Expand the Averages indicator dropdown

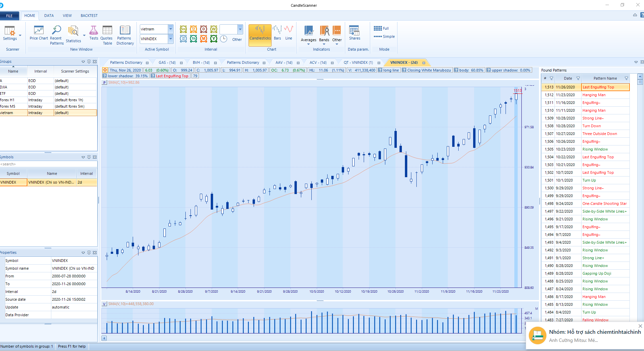308,44
